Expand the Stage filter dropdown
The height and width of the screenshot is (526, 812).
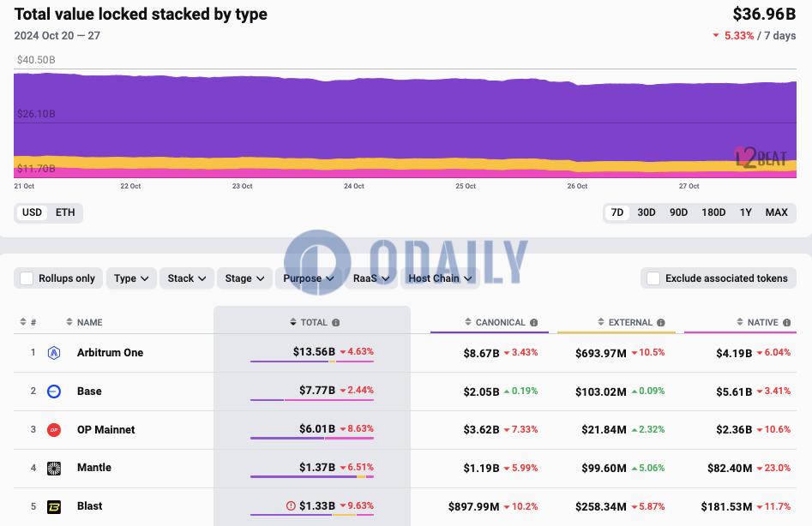point(245,278)
